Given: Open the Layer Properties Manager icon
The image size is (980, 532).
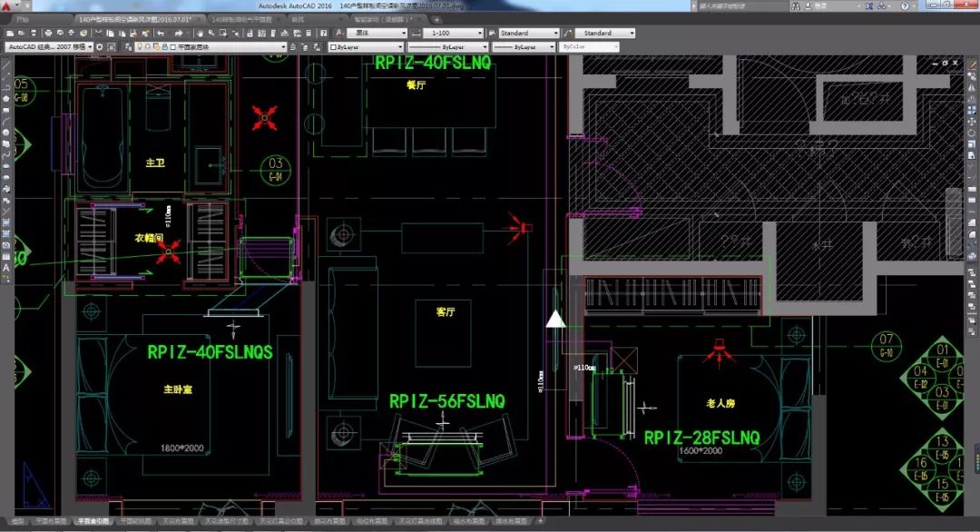Looking at the screenshot, I should (x=128, y=47).
